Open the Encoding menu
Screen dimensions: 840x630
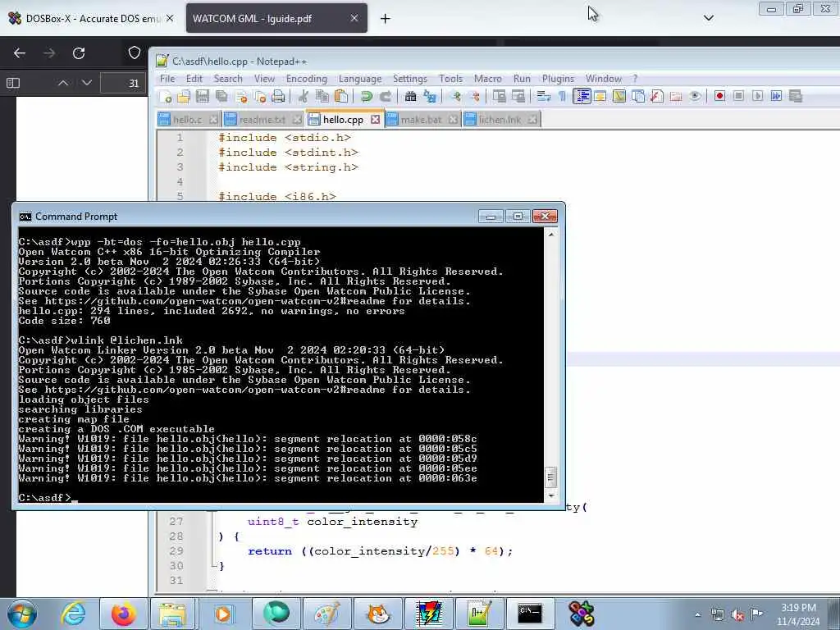[306, 79]
